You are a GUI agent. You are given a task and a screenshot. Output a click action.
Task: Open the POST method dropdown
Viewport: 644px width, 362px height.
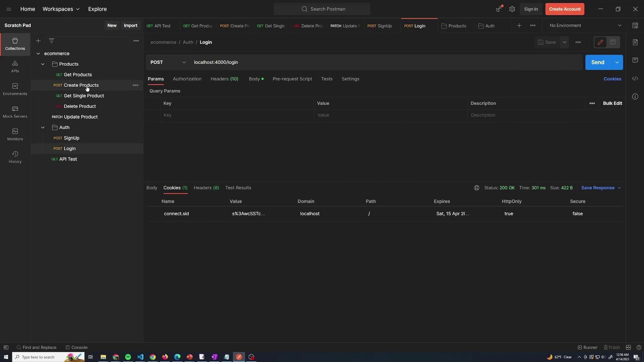pyautogui.click(x=168, y=62)
